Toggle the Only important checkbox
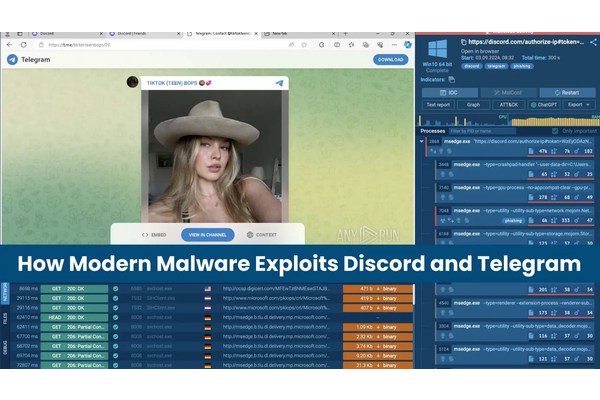This screenshot has height=400, width=600. (x=555, y=131)
